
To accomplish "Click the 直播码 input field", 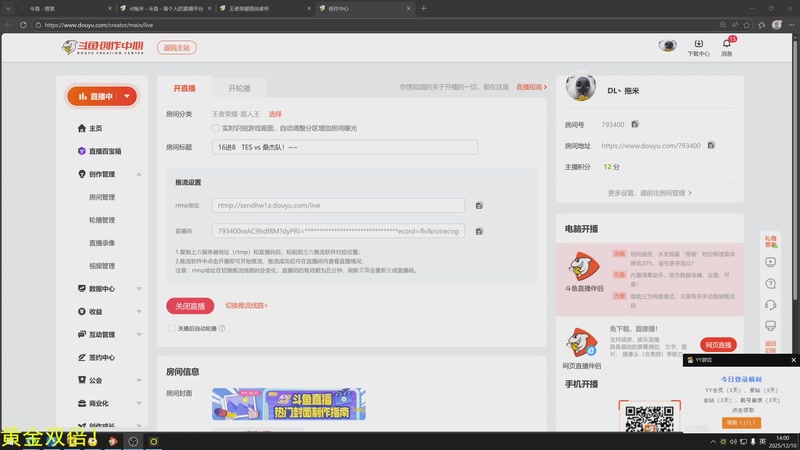I will point(338,231).
